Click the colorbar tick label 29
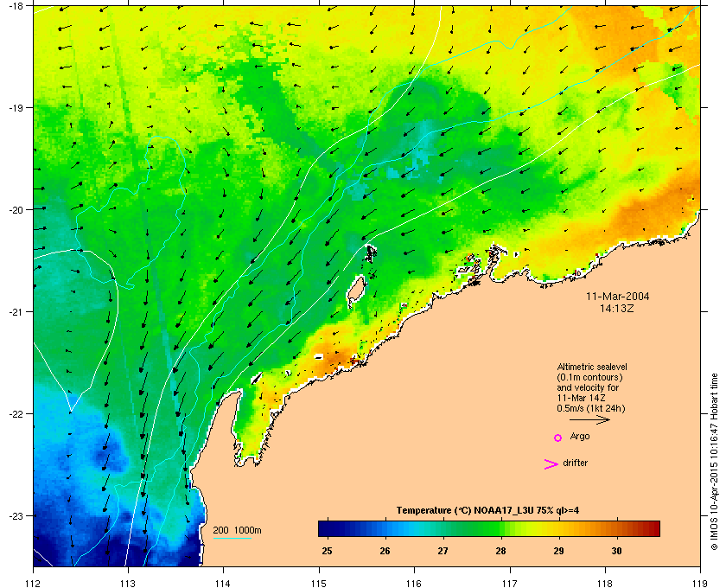The image size is (726, 588). [558, 551]
